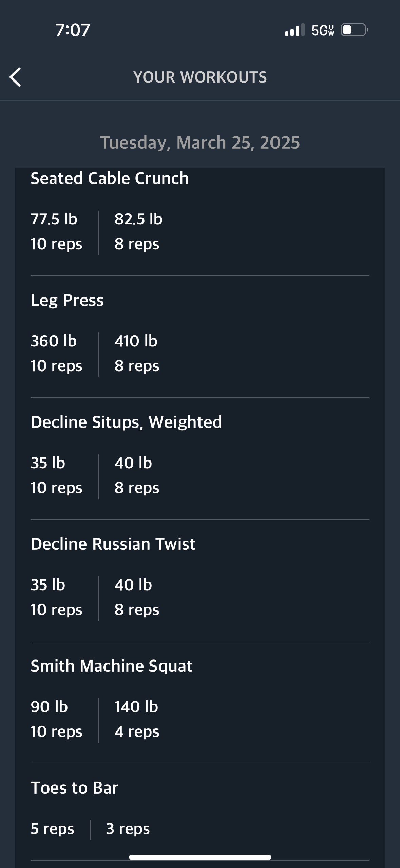Select the Tuesday, March 25, 2025 date

200,142
